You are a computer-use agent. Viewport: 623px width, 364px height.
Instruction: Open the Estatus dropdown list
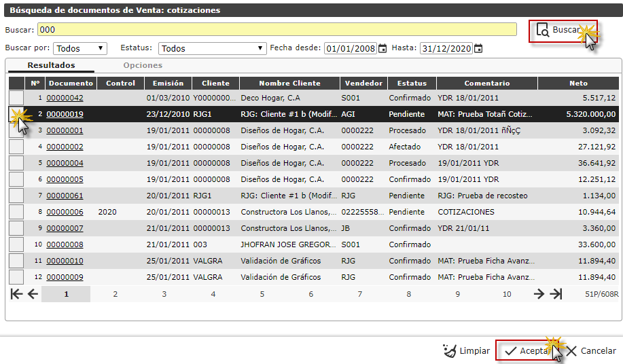(212, 48)
